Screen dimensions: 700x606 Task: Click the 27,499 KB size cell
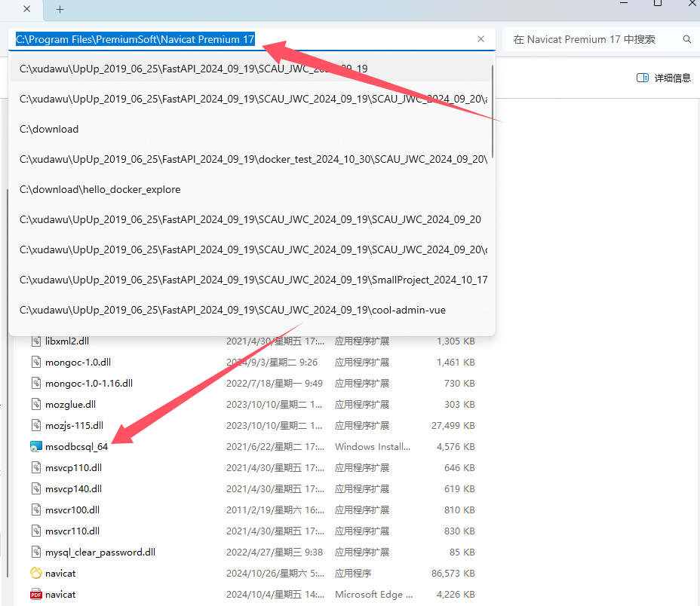tap(453, 426)
